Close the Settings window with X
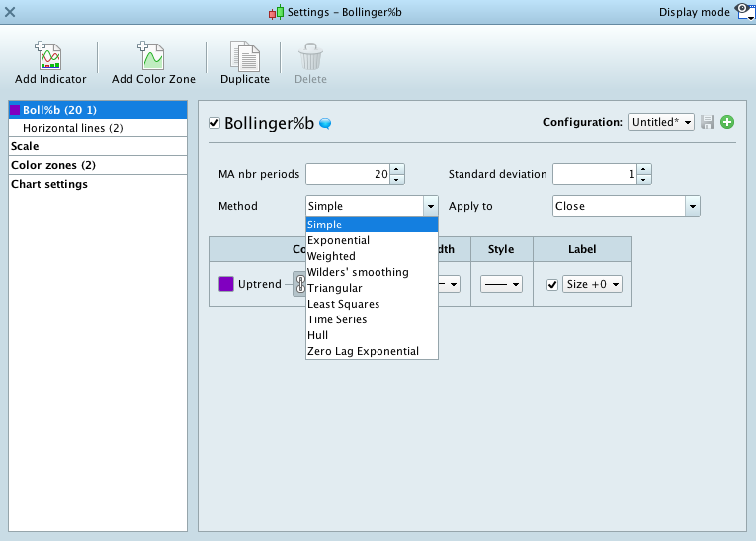Screen dimensions: 756x541 click(x=10, y=12)
